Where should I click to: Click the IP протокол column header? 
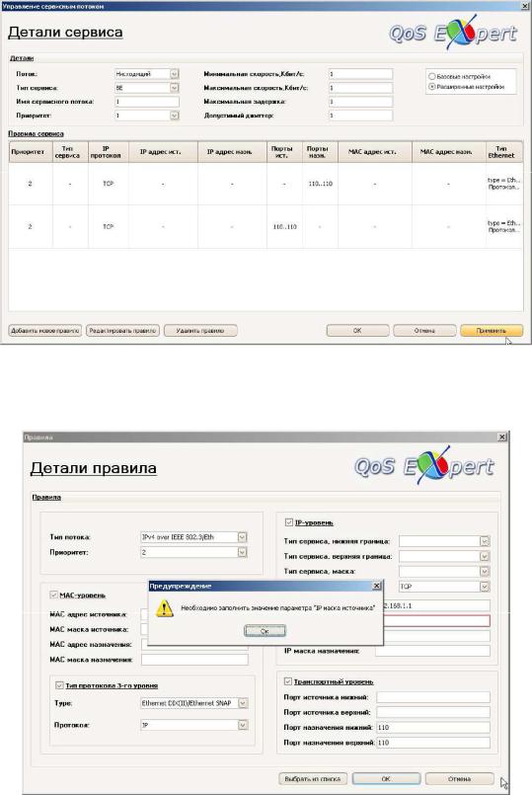tap(109, 152)
